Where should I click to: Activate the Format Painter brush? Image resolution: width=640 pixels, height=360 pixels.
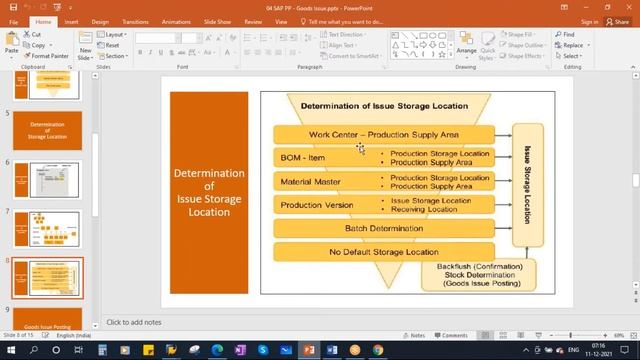(x=46, y=56)
